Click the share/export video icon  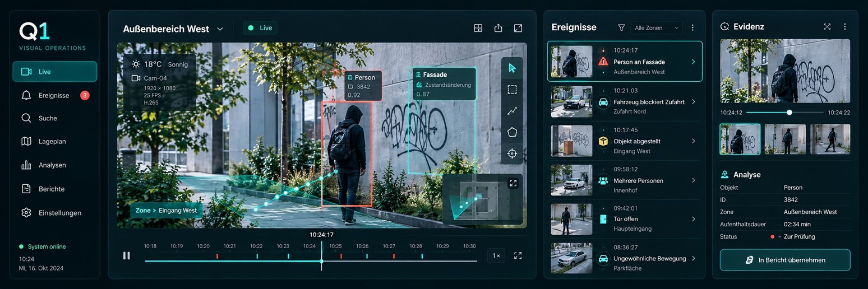click(498, 28)
